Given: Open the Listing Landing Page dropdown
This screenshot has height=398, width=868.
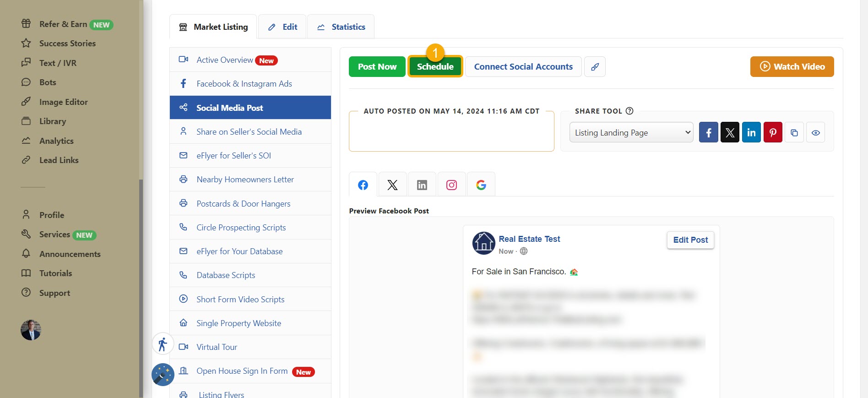Looking at the screenshot, I should [x=631, y=133].
